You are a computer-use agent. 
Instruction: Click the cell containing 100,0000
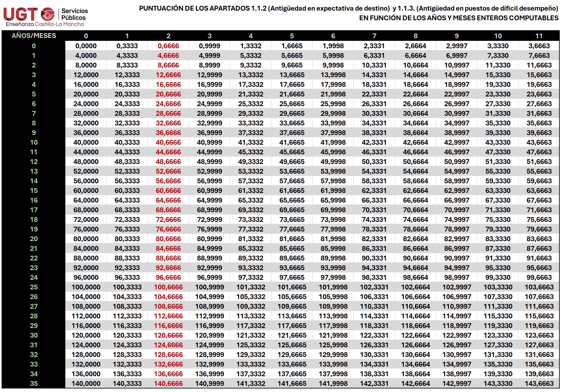point(86,287)
